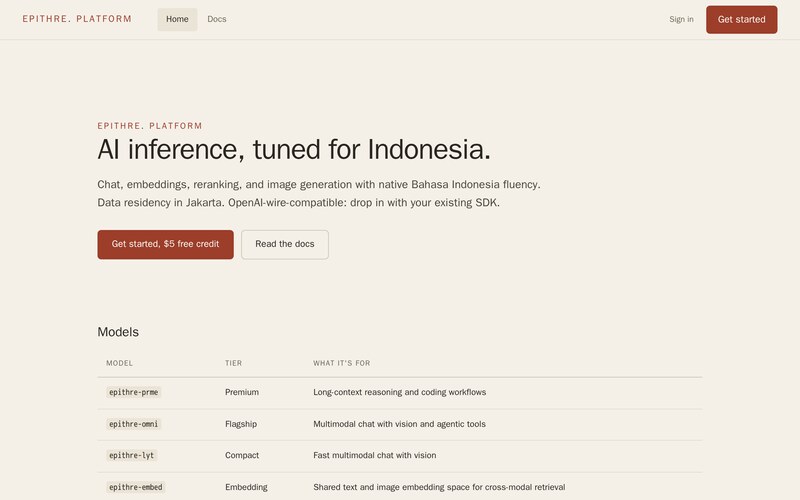The height and width of the screenshot is (500, 800).
Task: Click 'Shared text and image embedding space' description
Action: [x=439, y=487]
